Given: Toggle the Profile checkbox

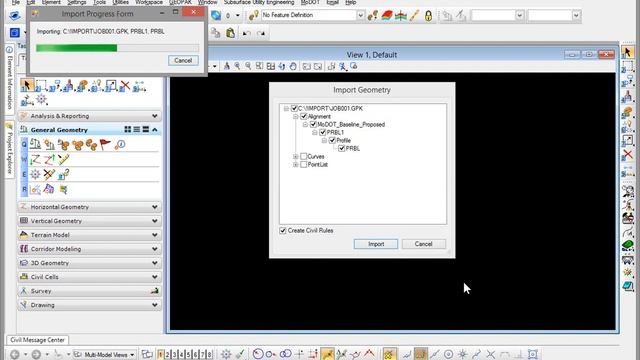Looking at the screenshot, I should point(332,140).
